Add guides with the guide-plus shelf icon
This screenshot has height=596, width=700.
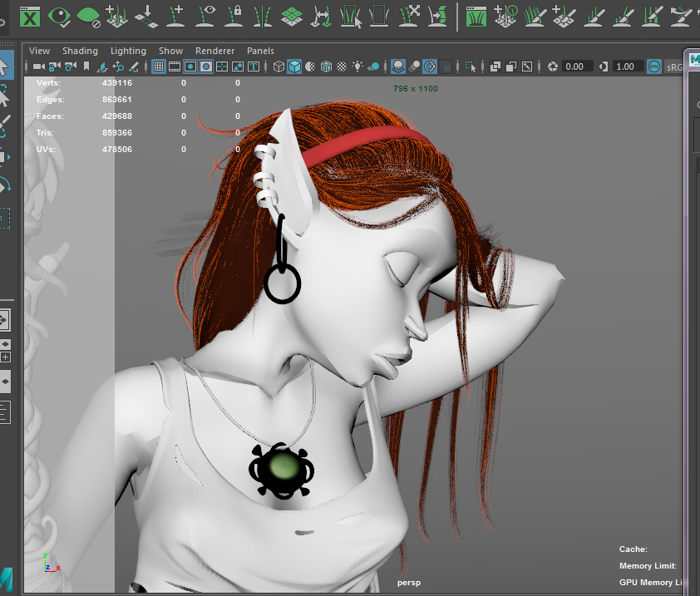click(x=175, y=17)
